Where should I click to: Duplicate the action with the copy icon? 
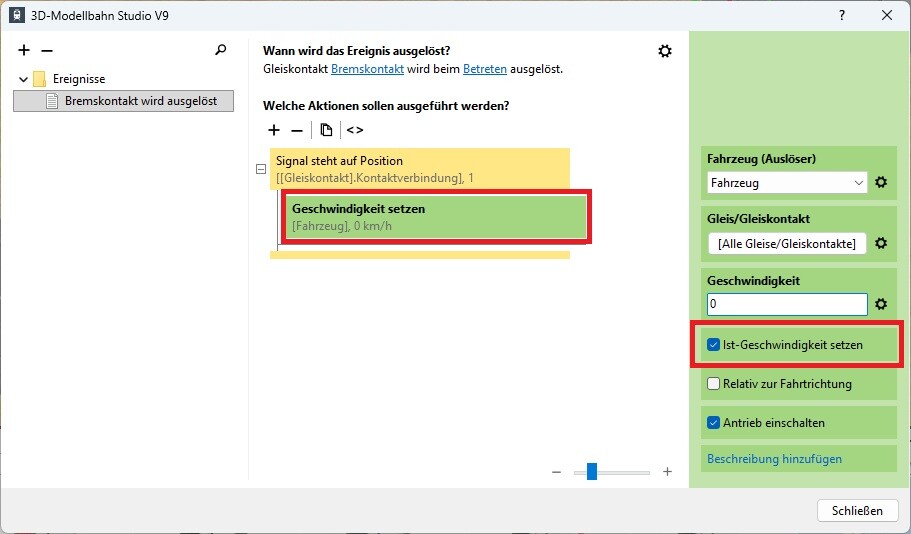(x=326, y=130)
